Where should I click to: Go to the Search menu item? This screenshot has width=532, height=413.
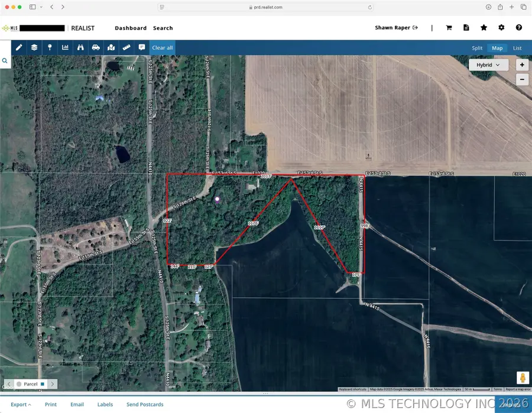163,28
